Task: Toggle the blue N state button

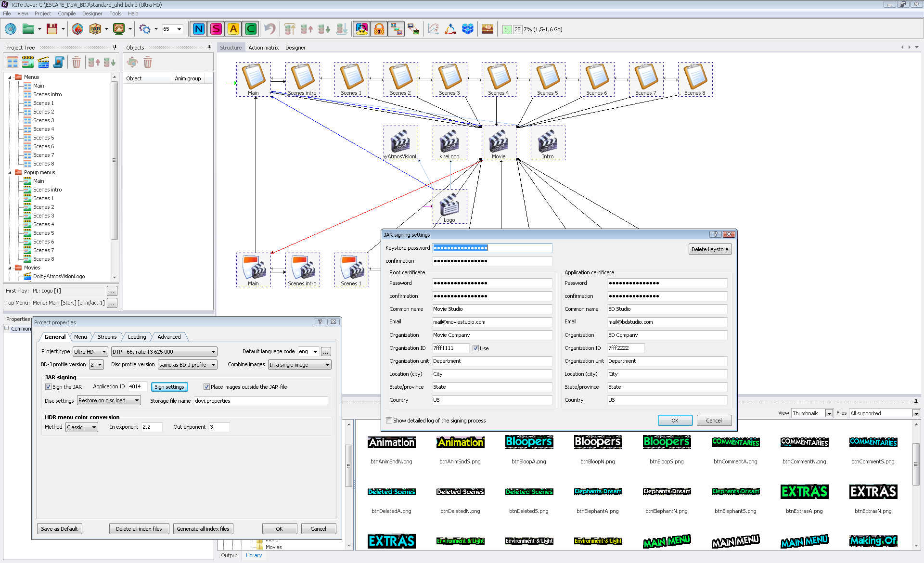Action: coord(198,29)
